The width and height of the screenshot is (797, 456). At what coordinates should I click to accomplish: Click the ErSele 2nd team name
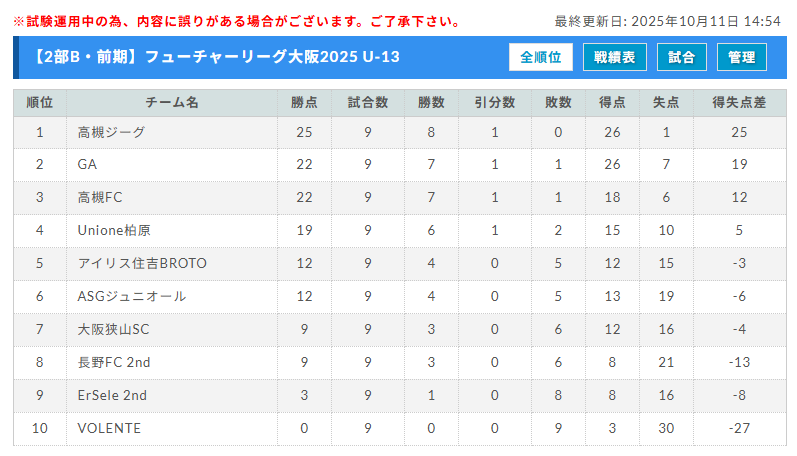pyautogui.click(x=112, y=395)
